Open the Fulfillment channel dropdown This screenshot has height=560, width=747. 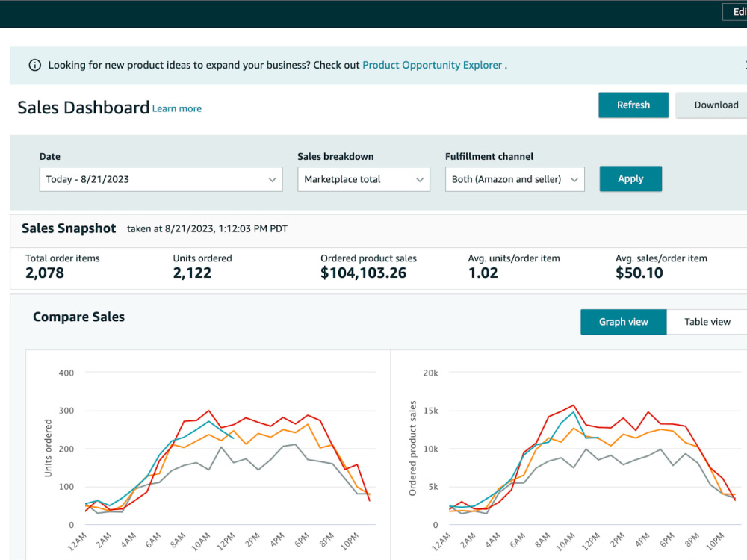tap(515, 179)
